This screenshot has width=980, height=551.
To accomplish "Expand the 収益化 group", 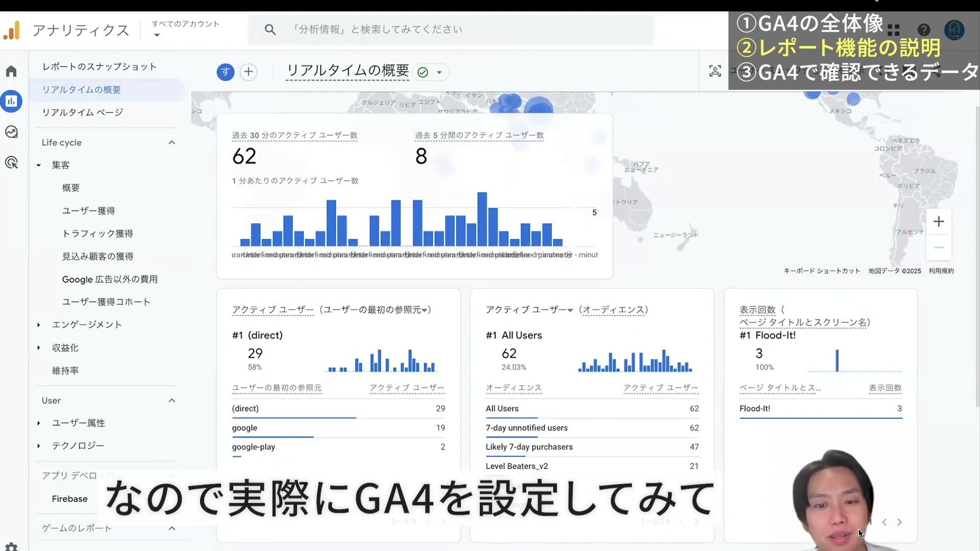I will pos(39,348).
